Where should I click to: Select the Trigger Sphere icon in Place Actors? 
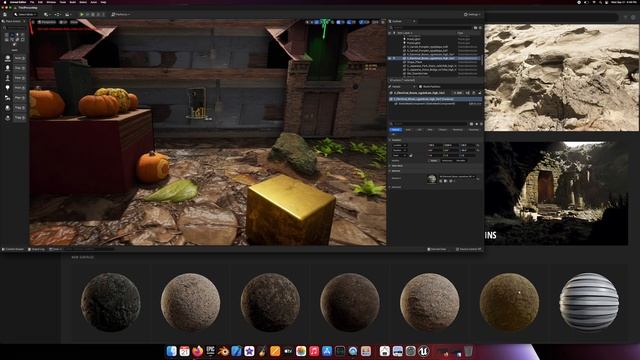[7, 118]
